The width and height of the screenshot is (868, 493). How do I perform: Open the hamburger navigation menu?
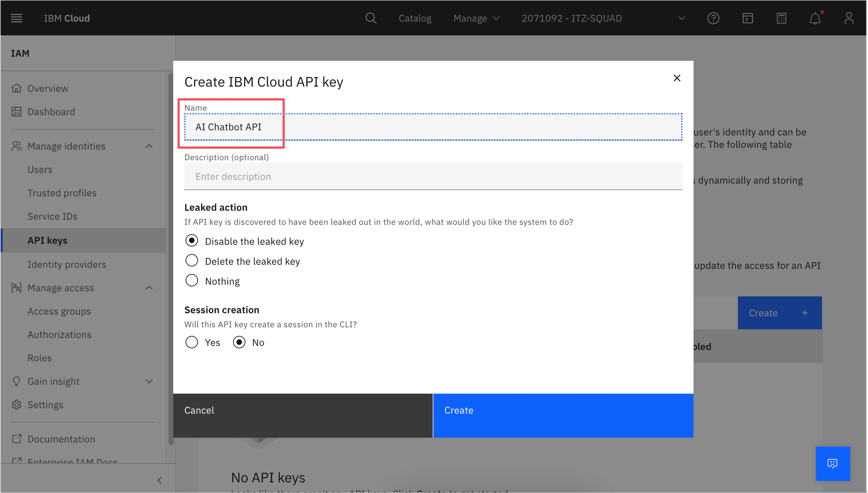[x=16, y=18]
